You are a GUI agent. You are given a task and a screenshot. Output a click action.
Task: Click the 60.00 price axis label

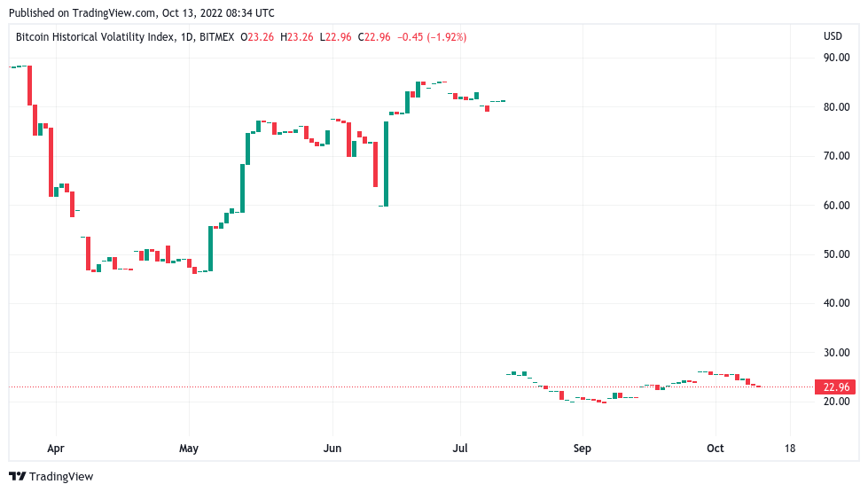pos(836,206)
